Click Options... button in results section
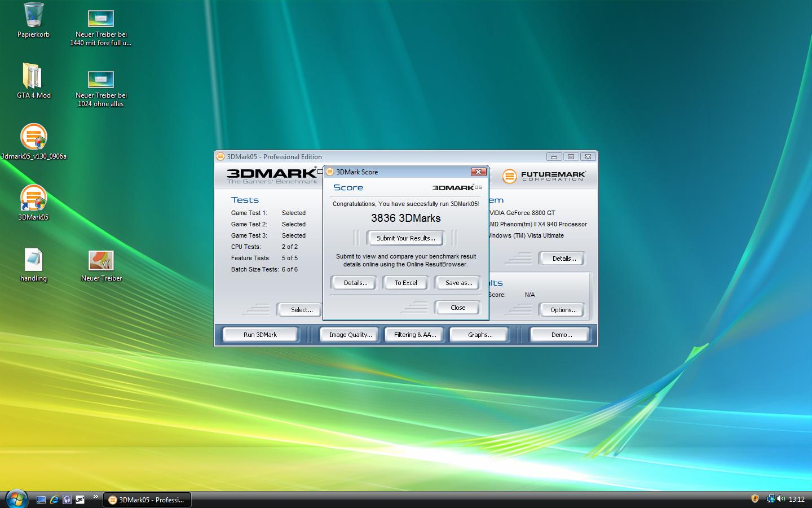This screenshot has width=812, height=508. (563, 310)
